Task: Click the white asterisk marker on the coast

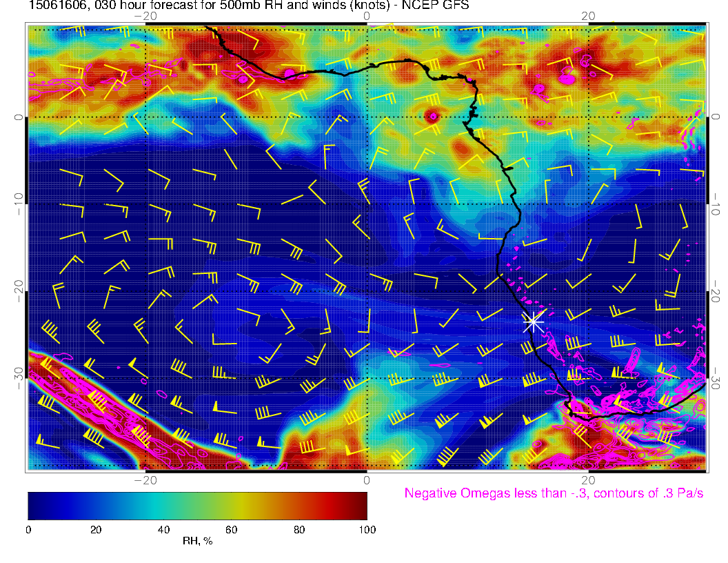Action: tap(534, 322)
